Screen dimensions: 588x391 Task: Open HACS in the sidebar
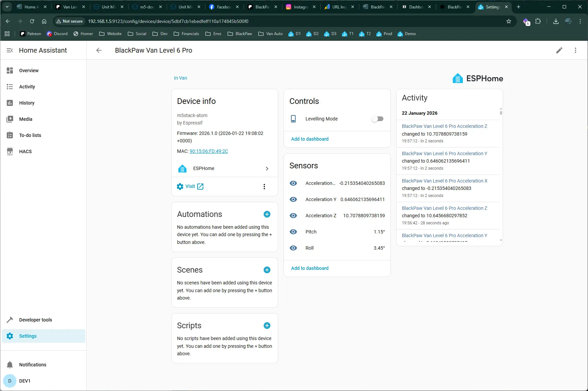click(43, 151)
